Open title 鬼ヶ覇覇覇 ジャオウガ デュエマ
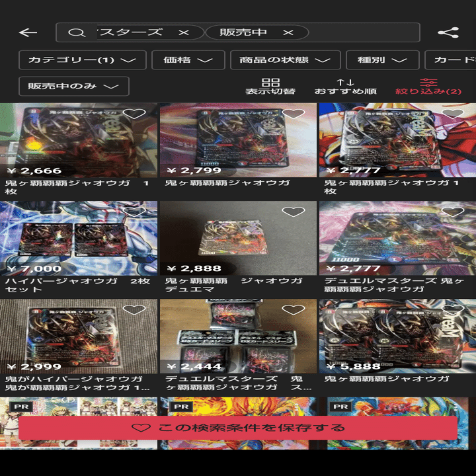476x476 pixels. coord(234,285)
